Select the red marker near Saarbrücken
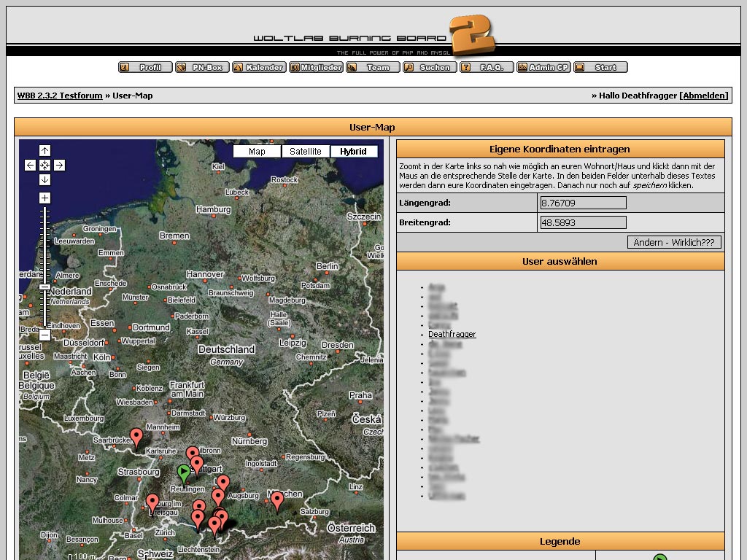 [x=136, y=437]
